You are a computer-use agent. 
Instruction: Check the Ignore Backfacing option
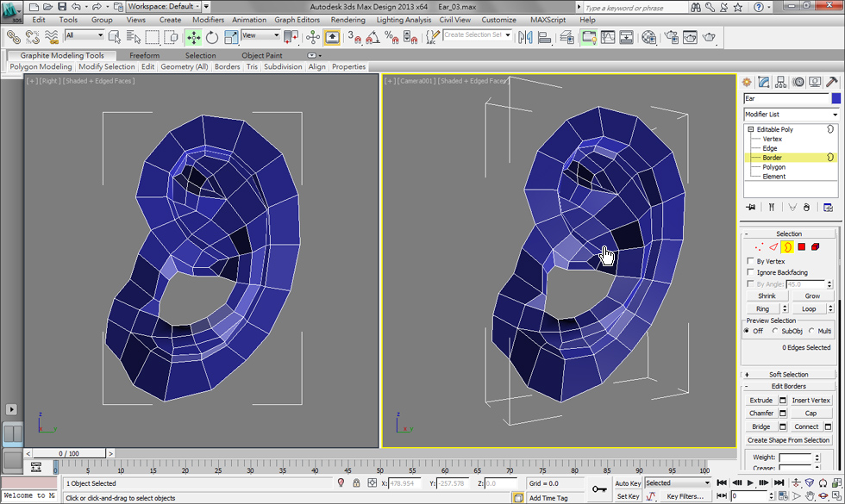point(750,272)
